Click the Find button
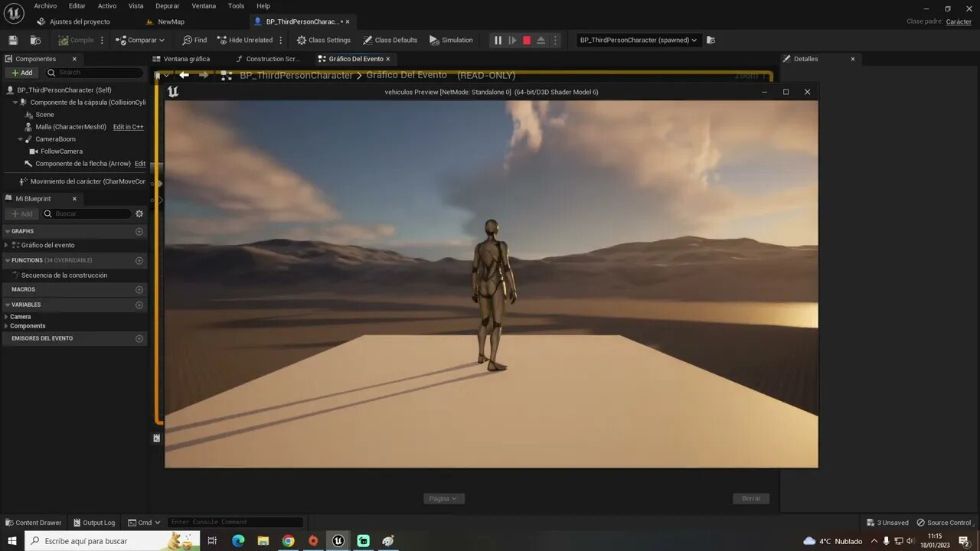 194,40
